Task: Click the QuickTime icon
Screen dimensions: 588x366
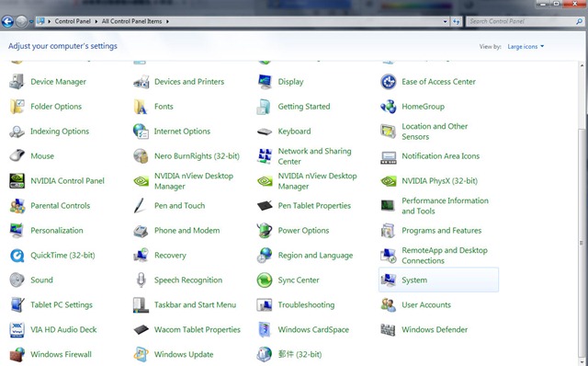Action: 17,256
